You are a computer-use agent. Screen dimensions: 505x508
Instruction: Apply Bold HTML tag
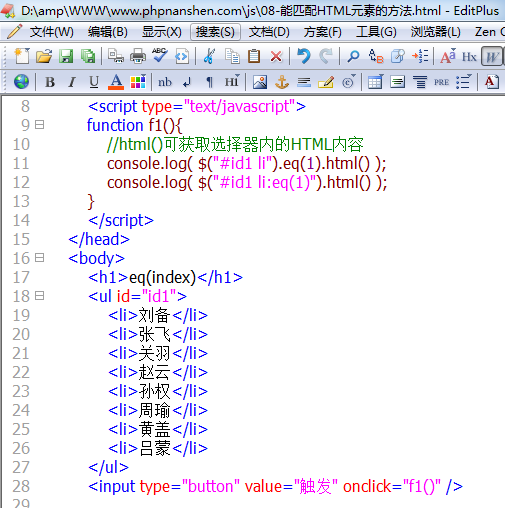pos(50,82)
